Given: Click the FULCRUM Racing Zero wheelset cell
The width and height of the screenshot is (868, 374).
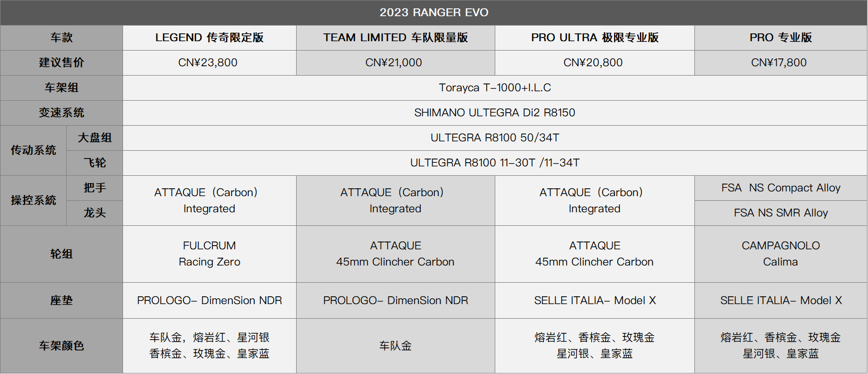Looking at the screenshot, I should coord(210,254).
